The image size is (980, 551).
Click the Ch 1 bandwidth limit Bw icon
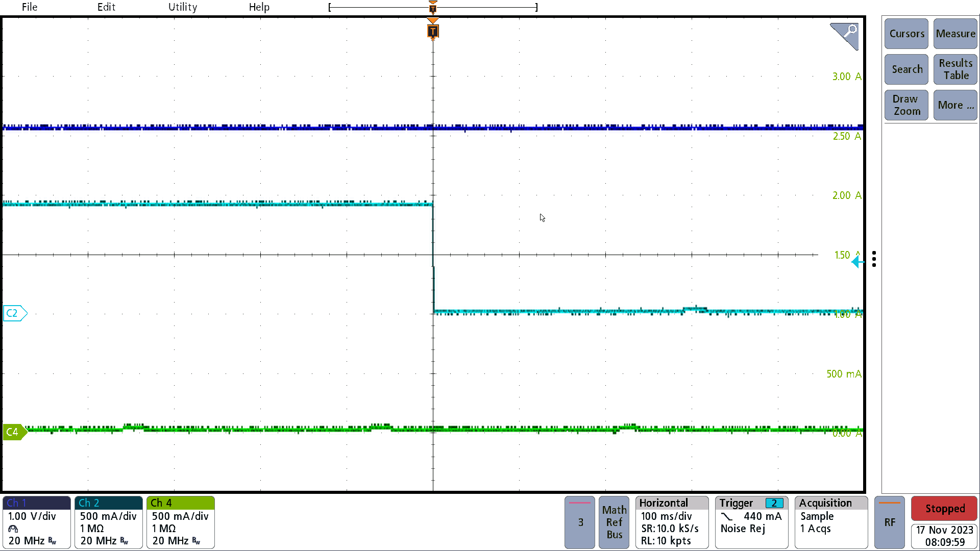coord(52,541)
